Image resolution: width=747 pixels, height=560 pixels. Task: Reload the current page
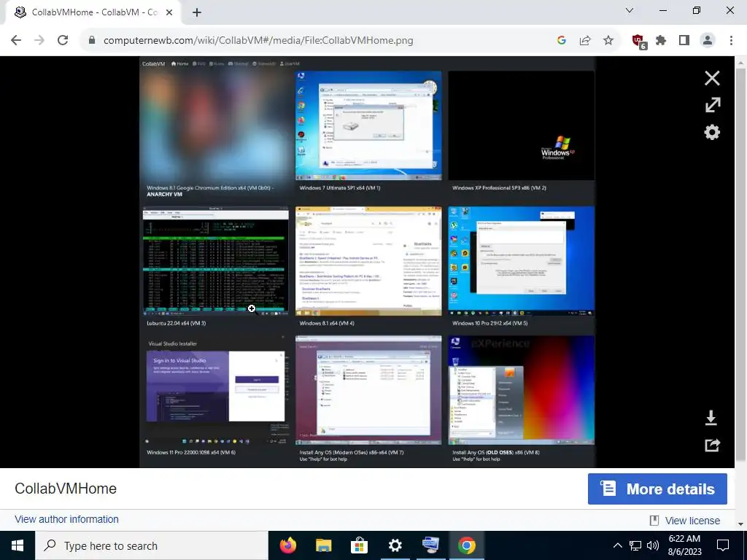click(x=63, y=40)
